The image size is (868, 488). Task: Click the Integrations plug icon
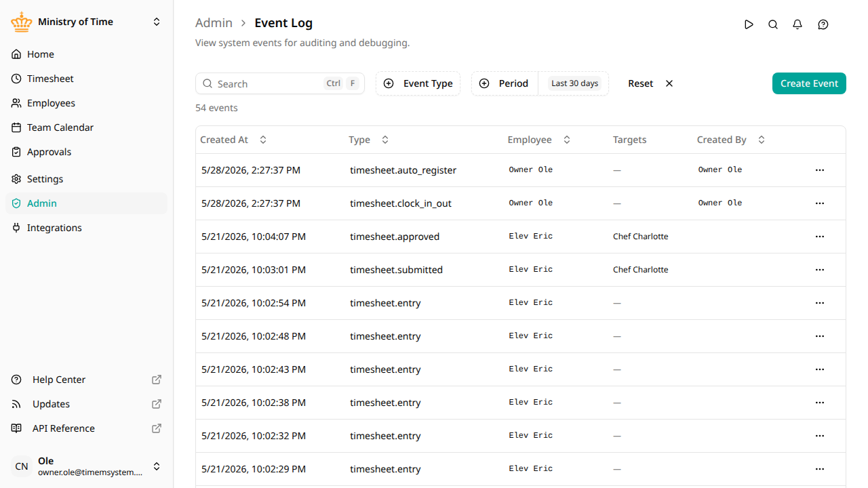16,228
